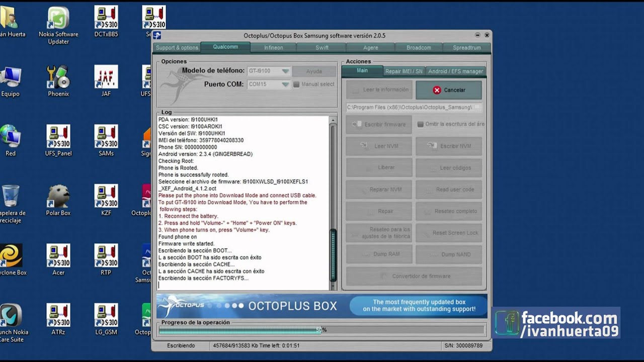Click the IMEI del teléfono log line
Viewport: 644px width, 362px height.
tap(201, 140)
